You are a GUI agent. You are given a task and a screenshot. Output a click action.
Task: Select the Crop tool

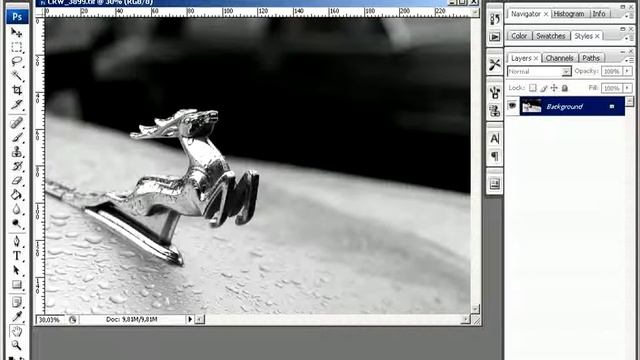pos(16,90)
